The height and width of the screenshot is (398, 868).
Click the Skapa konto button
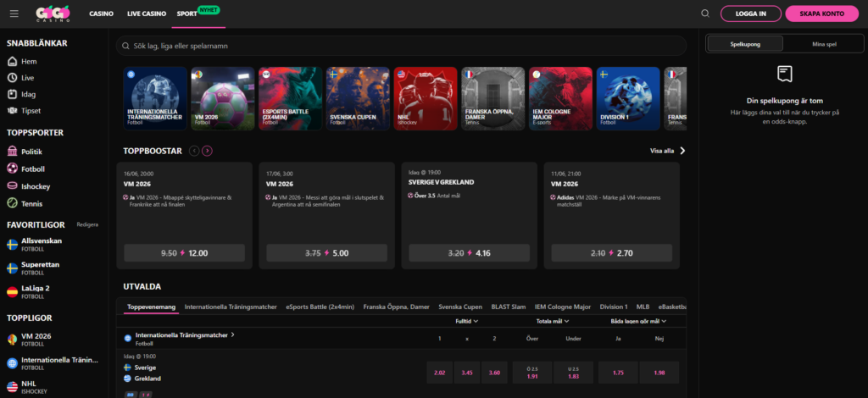pyautogui.click(x=821, y=14)
